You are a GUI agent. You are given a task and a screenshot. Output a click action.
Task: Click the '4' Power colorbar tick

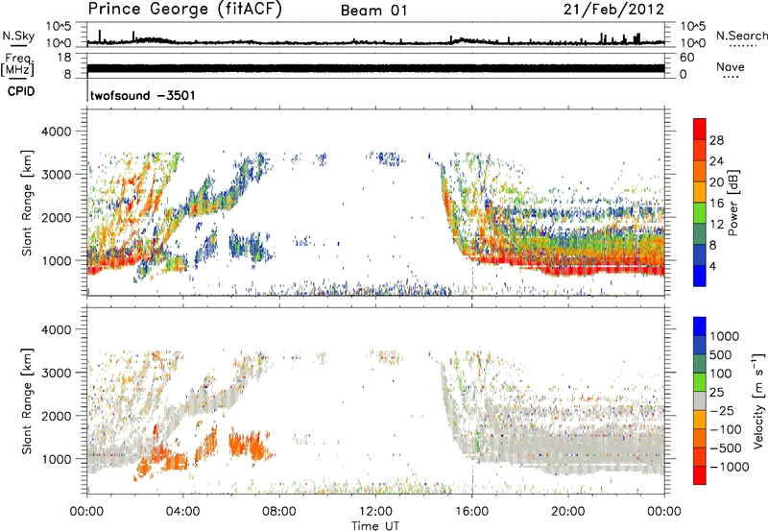713,266
